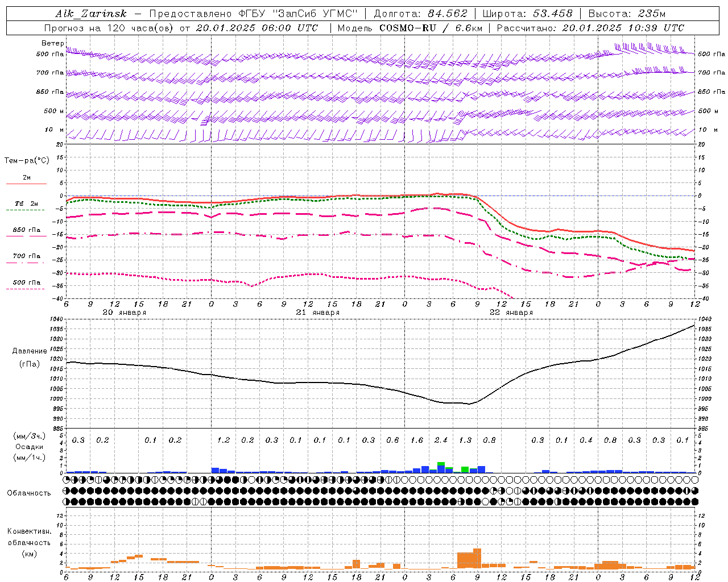Viewport: 728px width, 582px height.
Task: Select the 'ФГБУ "ЗапСиб УГМС"' provider text
Action: pos(299,14)
